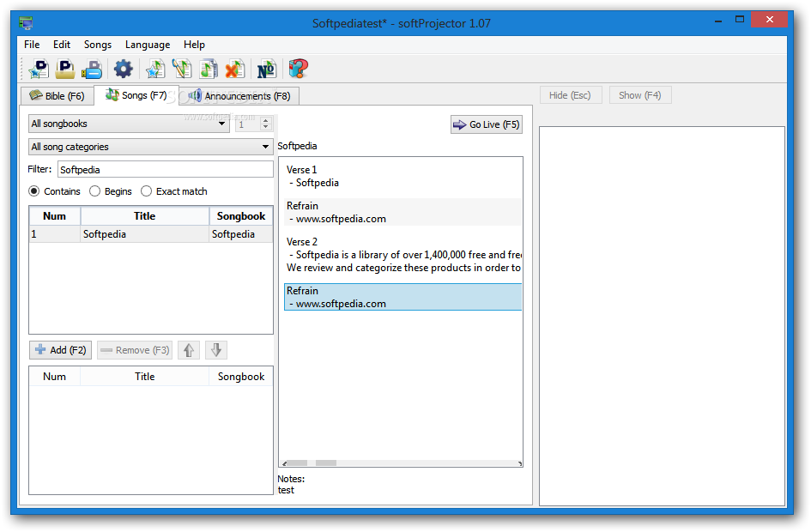Click the song counter No. icon
This screenshot has height=532, width=811.
[266, 69]
